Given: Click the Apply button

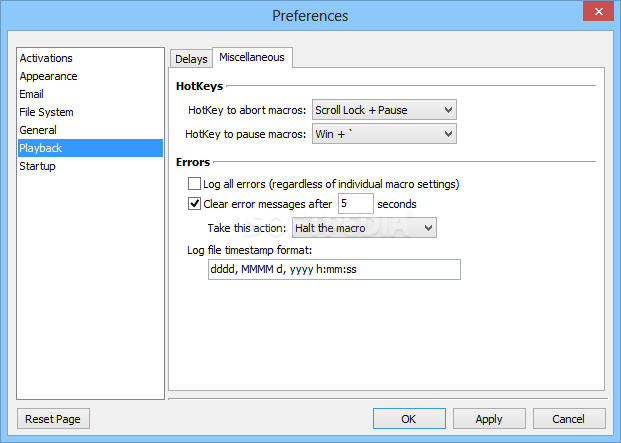Looking at the screenshot, I should tap(489, 419).
